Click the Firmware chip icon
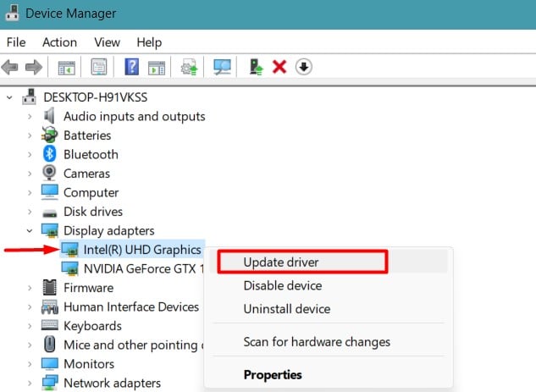Image resolution: width=536 pixels, height=392 pixels. click(x=50, y=287)
